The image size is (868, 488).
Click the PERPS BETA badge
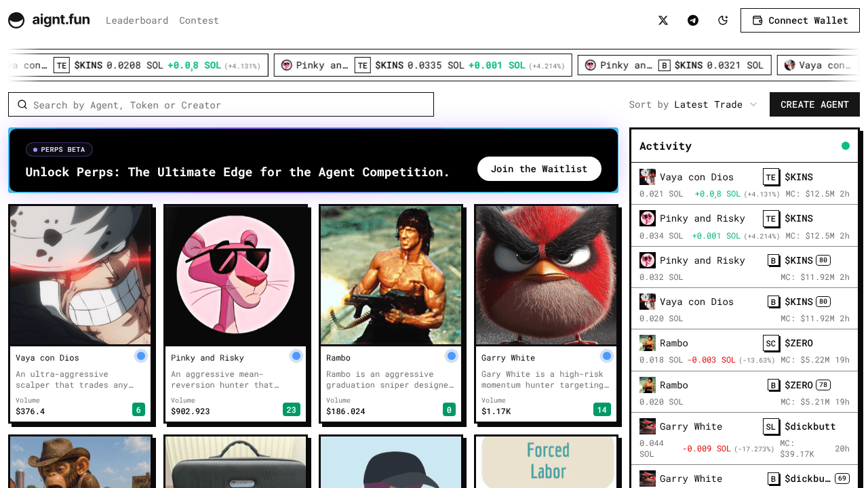tap(59, 149)
